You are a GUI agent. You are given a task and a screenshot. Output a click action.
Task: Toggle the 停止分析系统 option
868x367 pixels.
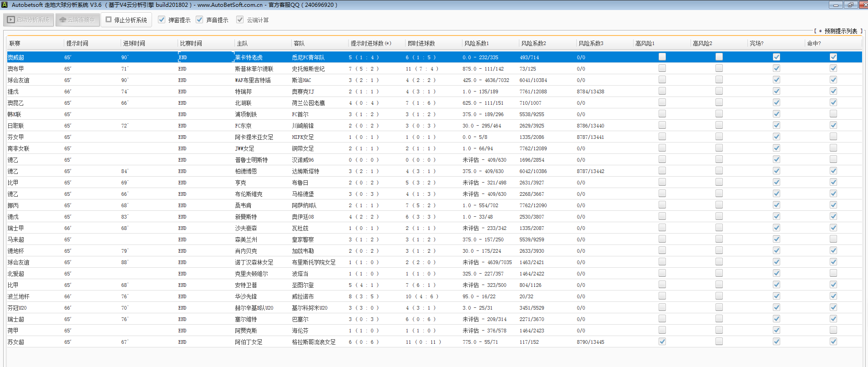(109, 20)
